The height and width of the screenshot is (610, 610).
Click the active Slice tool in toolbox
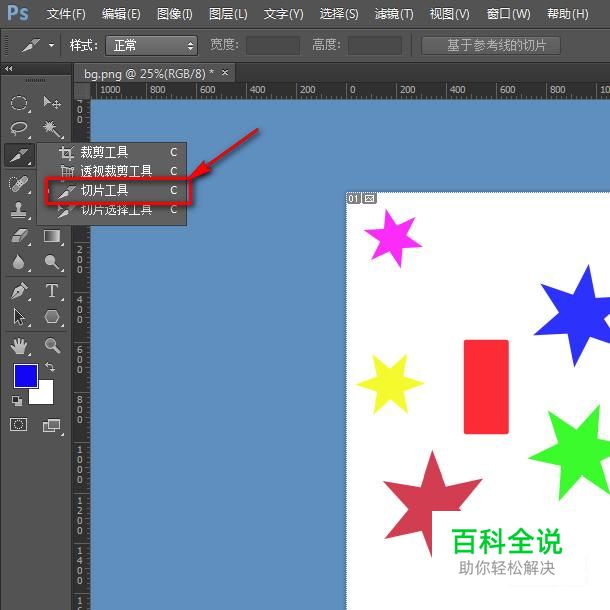[x=19, y=155]
